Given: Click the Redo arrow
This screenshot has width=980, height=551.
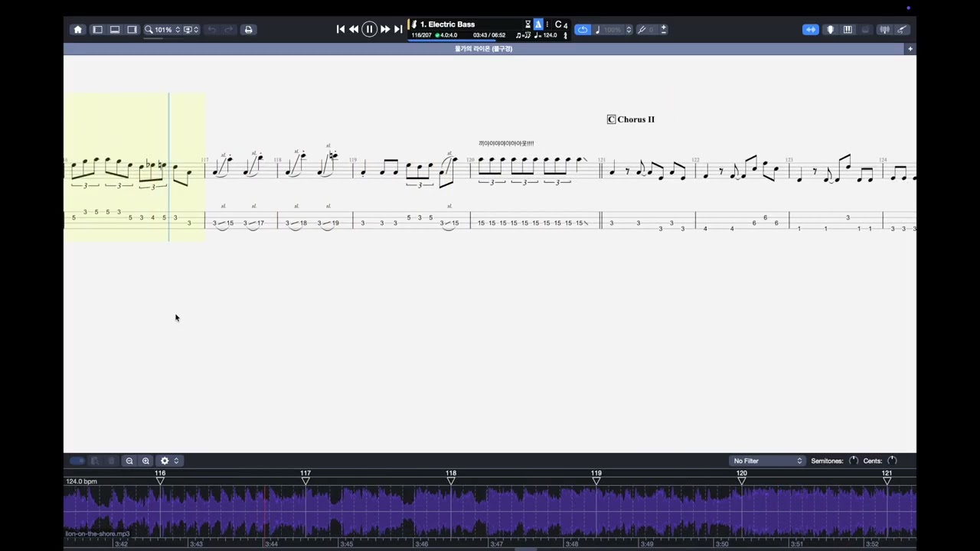Looking at the screenshot, I should click(228, 30).
